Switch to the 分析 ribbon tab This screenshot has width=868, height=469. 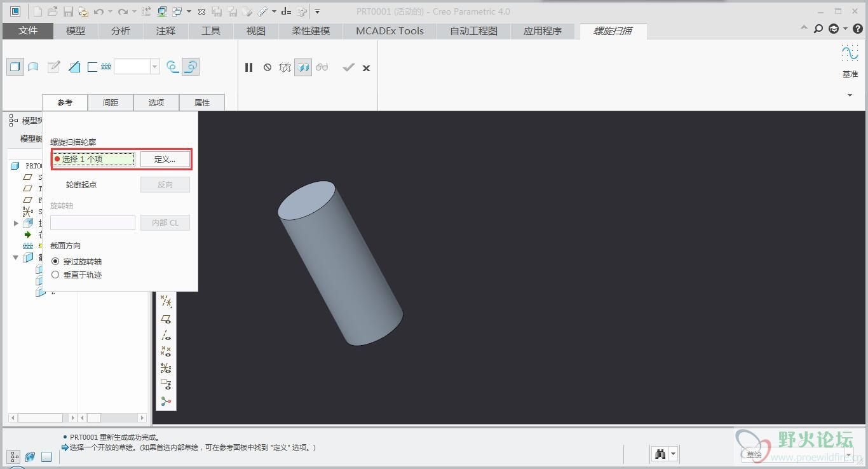tap(121, 31)
